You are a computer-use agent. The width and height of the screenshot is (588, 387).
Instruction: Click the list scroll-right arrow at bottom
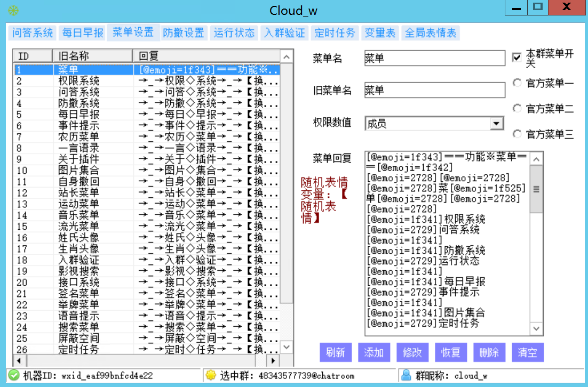(x=273, y=360)
